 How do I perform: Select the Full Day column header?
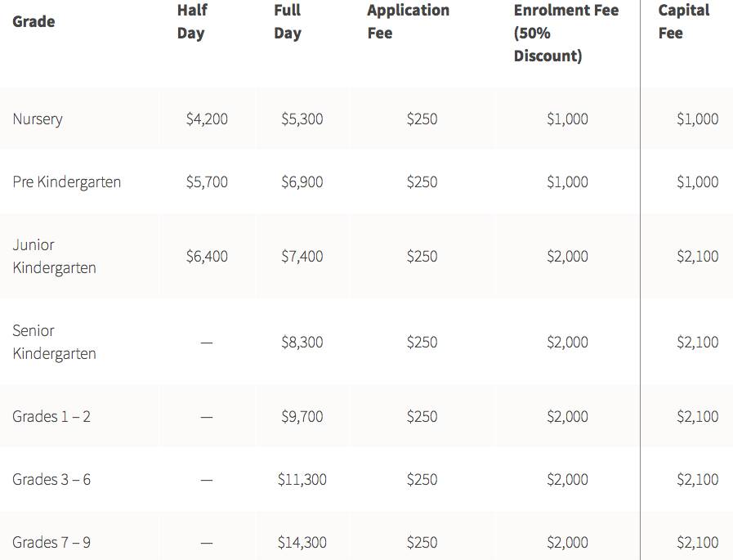click(288, 22)
